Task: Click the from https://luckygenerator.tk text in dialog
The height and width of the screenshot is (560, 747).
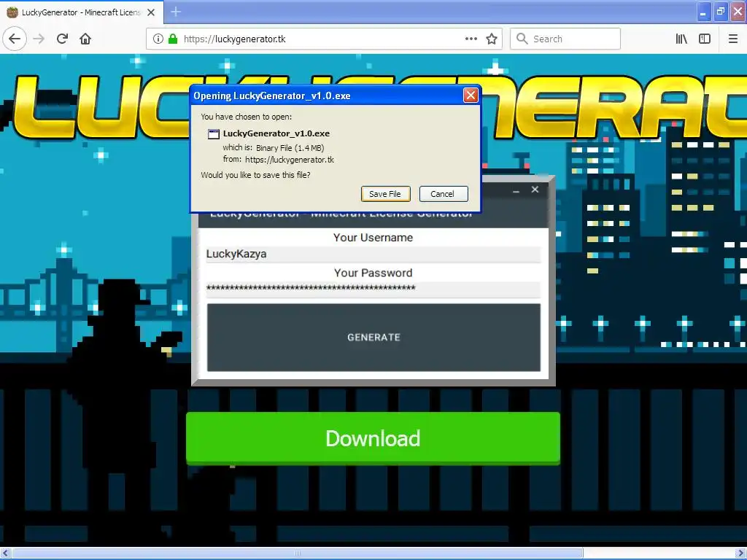Action: click(278, 160)
